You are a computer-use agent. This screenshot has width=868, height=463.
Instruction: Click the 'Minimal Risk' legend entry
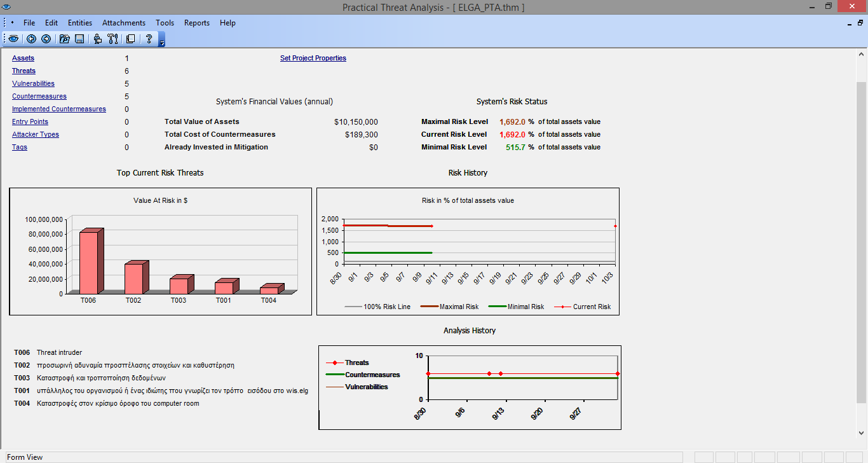(x=516, y=307)
